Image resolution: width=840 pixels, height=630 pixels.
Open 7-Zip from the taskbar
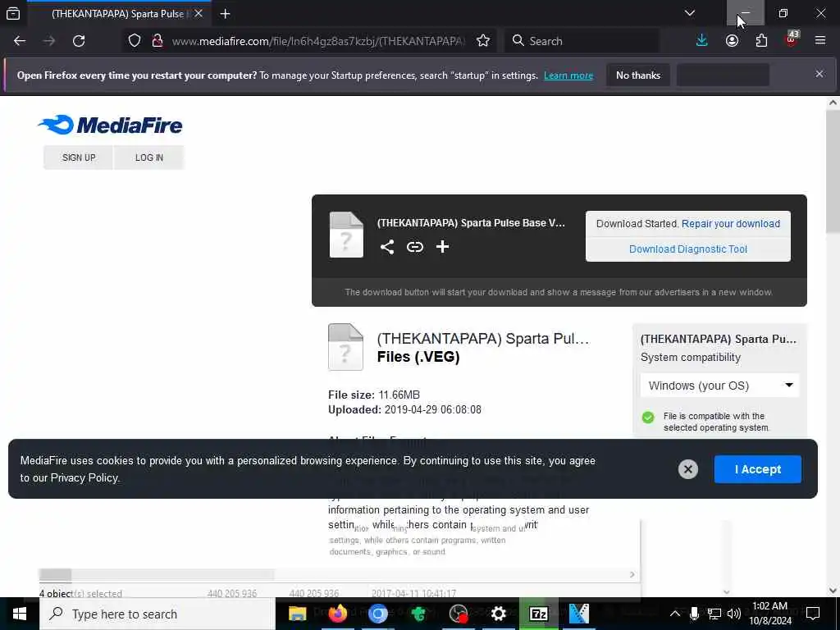tap(538, 614)
